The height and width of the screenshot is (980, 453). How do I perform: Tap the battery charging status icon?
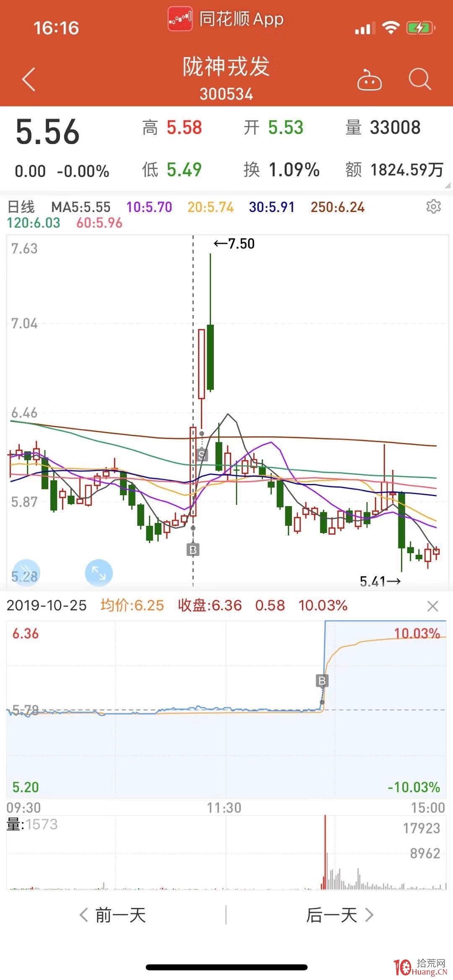point(421,28)
